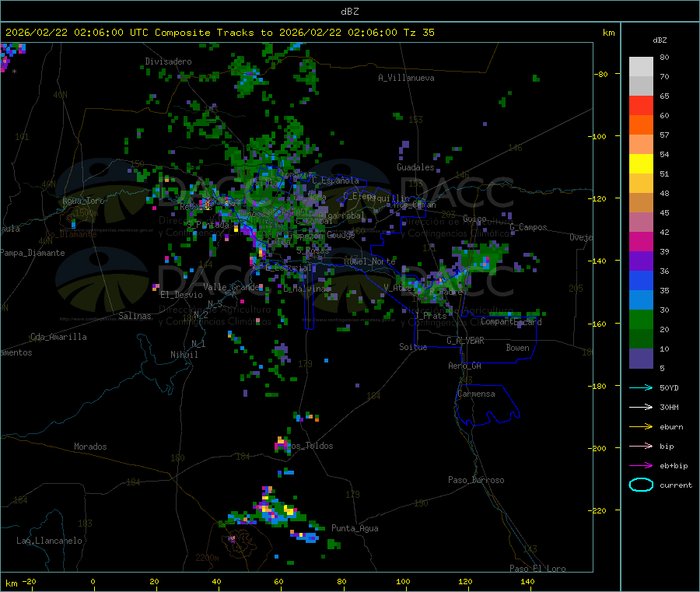
Task: Click the Nihuil map label
Action: click(x=184, y=355)
